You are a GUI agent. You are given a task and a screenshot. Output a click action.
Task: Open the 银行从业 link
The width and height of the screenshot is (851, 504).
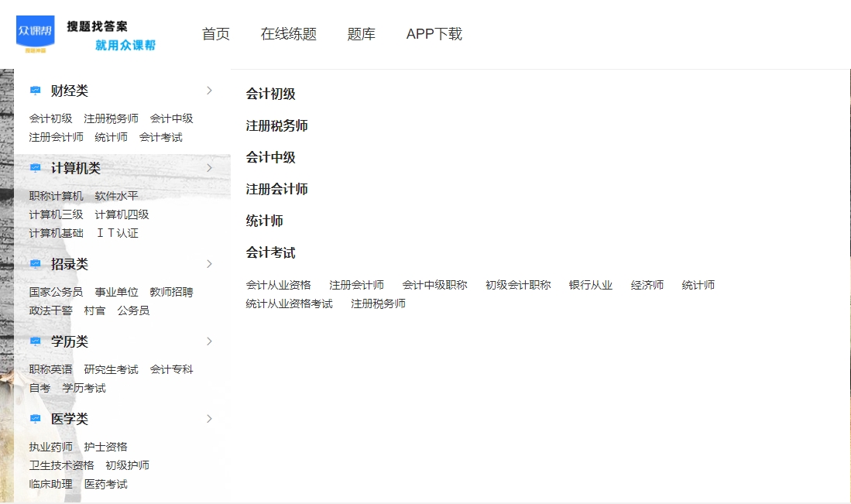[x=590, y=284]
